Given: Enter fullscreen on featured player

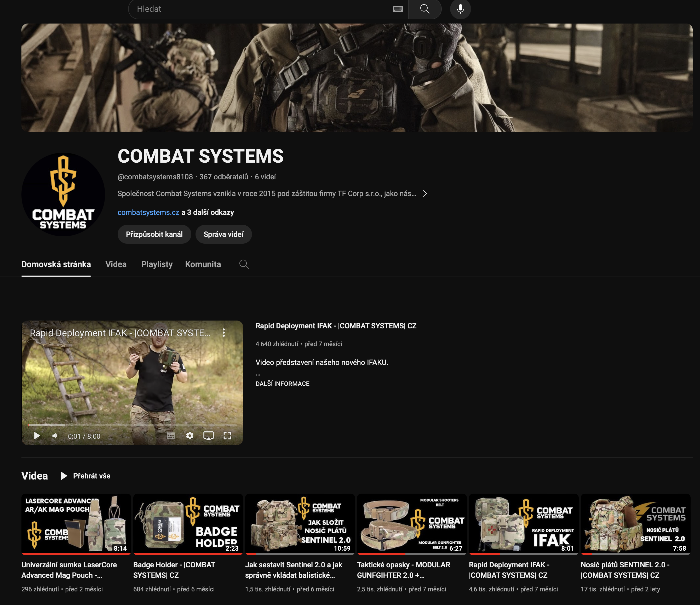Looking at the screenshot, I should [227, 436].
